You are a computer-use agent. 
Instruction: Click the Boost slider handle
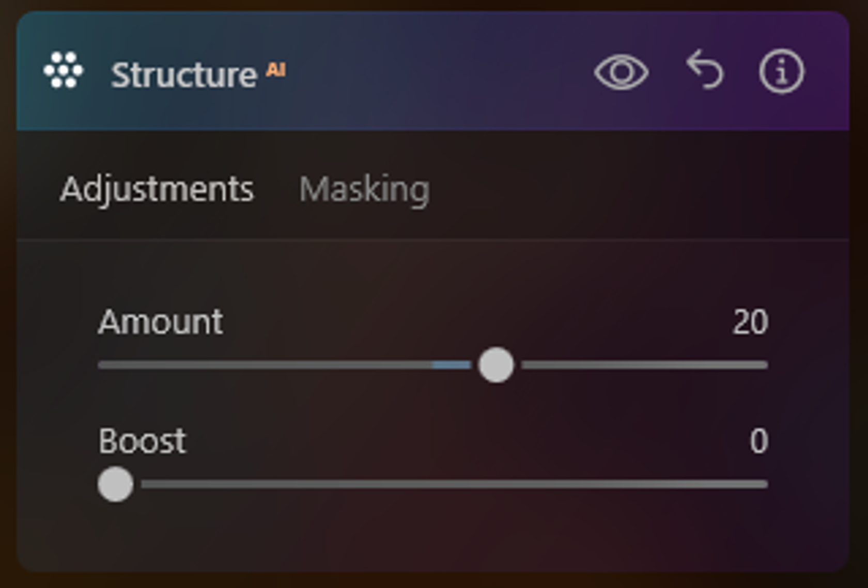(x=116, y=484)
